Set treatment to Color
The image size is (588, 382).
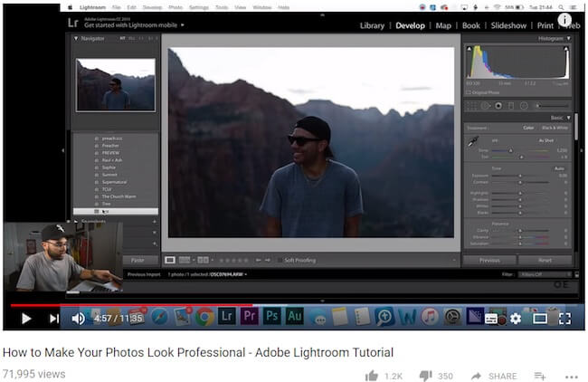click(528, 128)
